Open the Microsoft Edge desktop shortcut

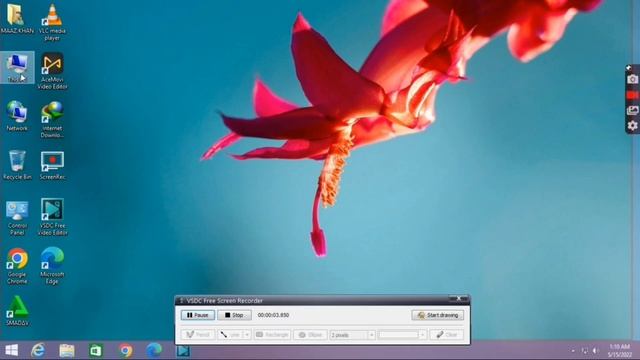tap(52, 266)
